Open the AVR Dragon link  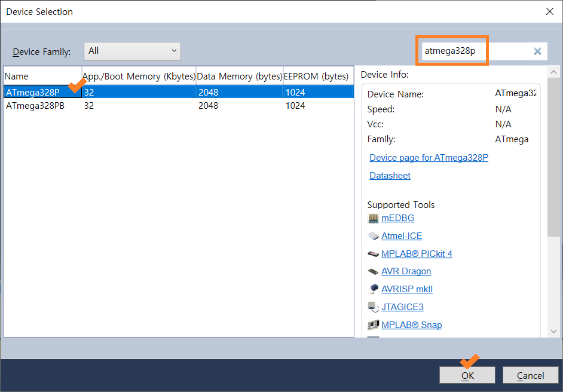pos(406,271)
